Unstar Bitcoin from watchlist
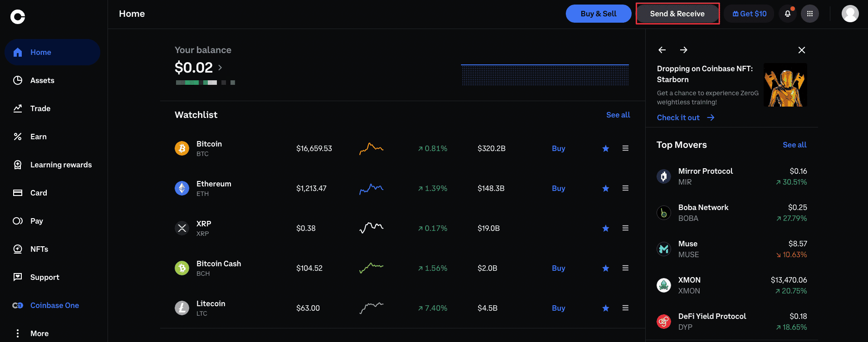 (x=606, y=148)
